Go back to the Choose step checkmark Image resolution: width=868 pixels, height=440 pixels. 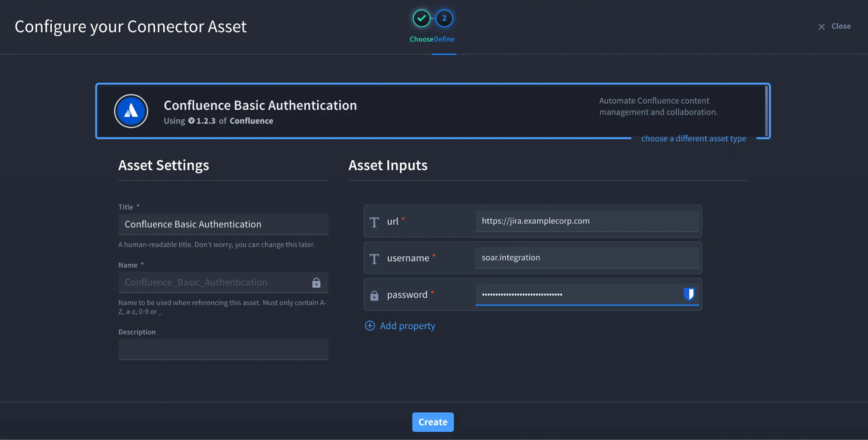(x=422, y=18)
